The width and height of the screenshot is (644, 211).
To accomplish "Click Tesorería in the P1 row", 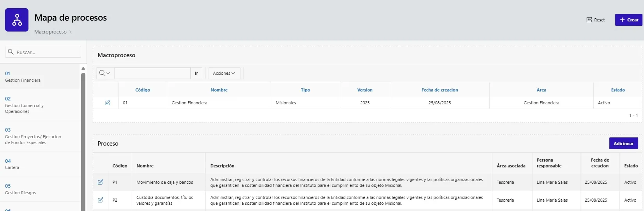I will (x=505, y=182).
